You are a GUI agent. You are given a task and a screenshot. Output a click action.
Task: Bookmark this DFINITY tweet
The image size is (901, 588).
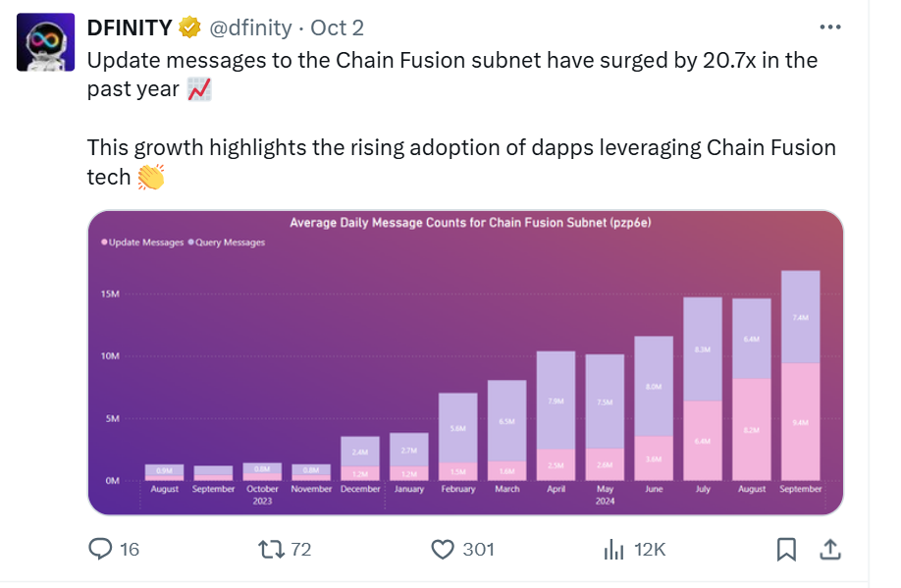point(786,550)
